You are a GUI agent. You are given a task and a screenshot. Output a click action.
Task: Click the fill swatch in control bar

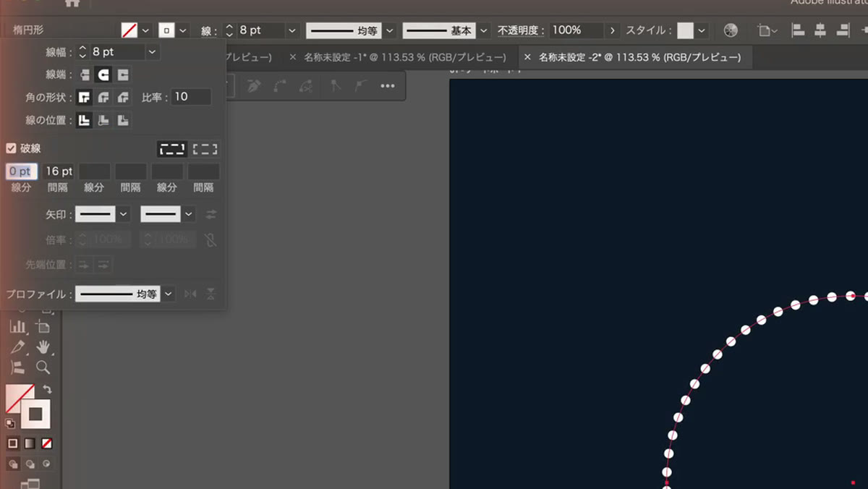(129, 30)
